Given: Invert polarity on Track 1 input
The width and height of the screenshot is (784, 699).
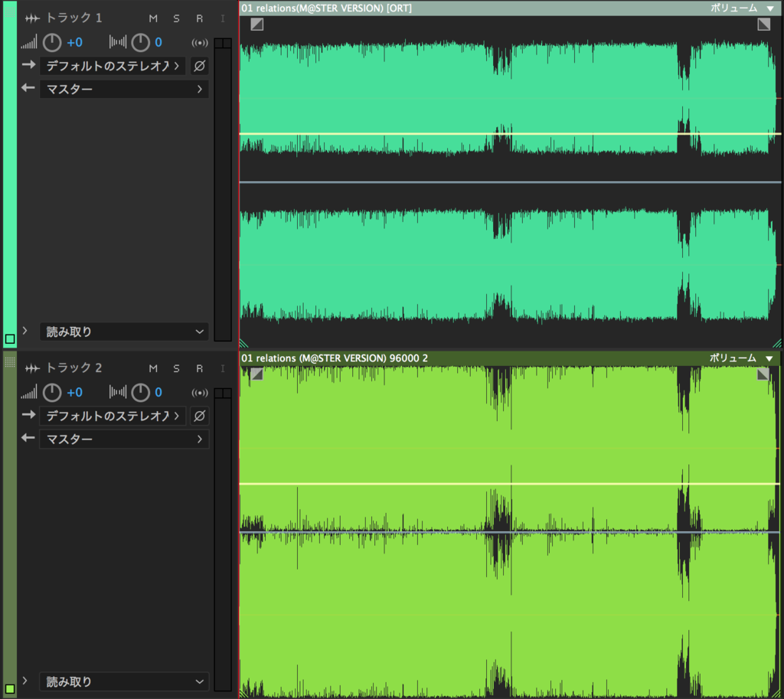Looking at the screenshot, I should 200,66.
